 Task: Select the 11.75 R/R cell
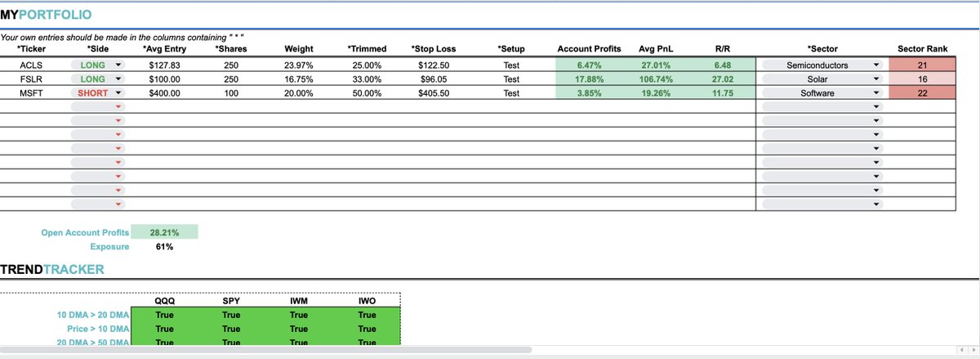click(722, 93)
